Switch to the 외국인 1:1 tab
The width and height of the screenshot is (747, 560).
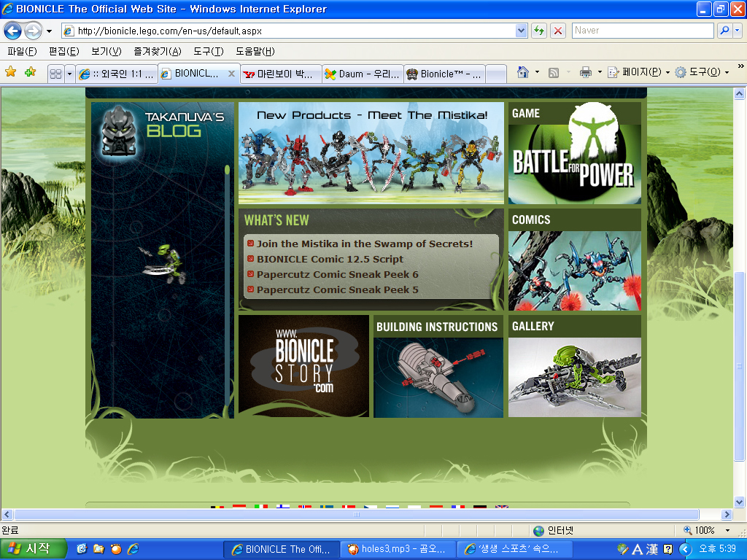[x=117, y=74]
